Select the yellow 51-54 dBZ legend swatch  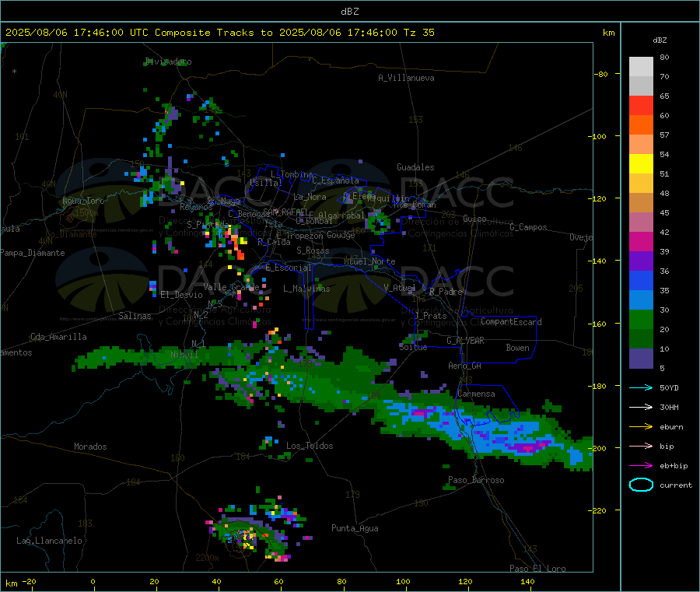coord(641,164)
